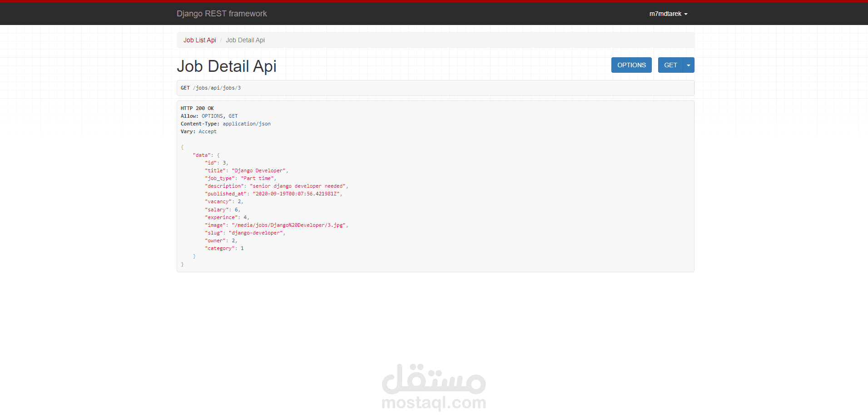Click the "id": 3 line
This screenshot has width=868, height=420.
217,163
